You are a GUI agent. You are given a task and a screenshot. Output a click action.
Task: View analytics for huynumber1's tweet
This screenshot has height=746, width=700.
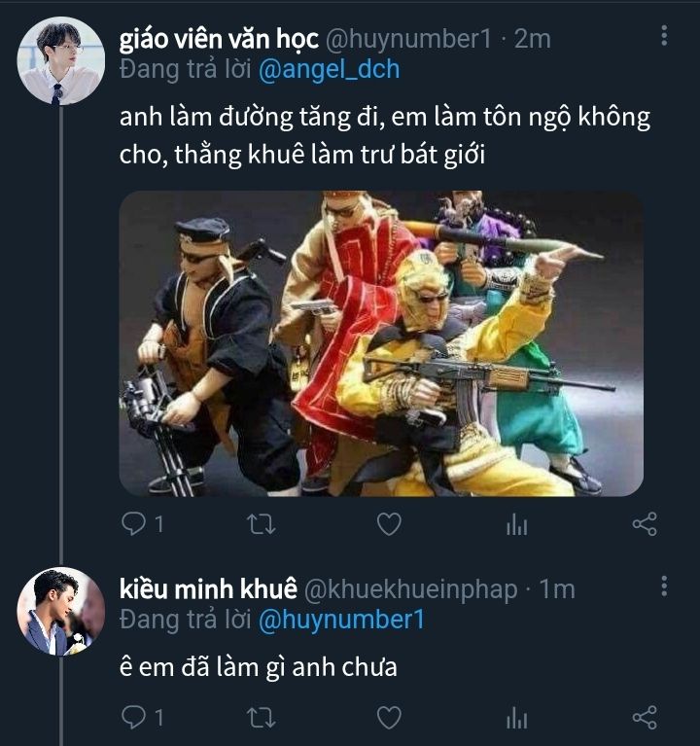pos(517,525)
